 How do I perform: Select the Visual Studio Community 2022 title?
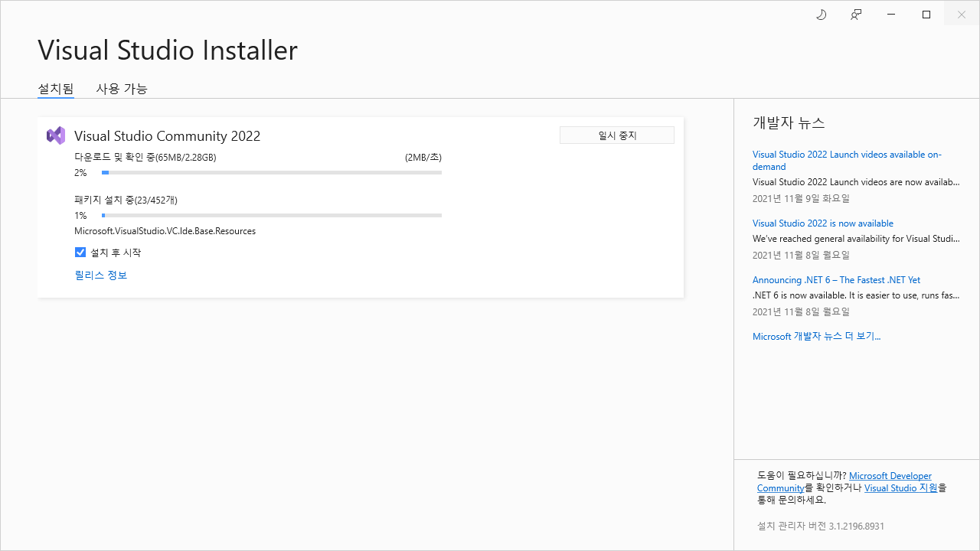coord(168,136)
